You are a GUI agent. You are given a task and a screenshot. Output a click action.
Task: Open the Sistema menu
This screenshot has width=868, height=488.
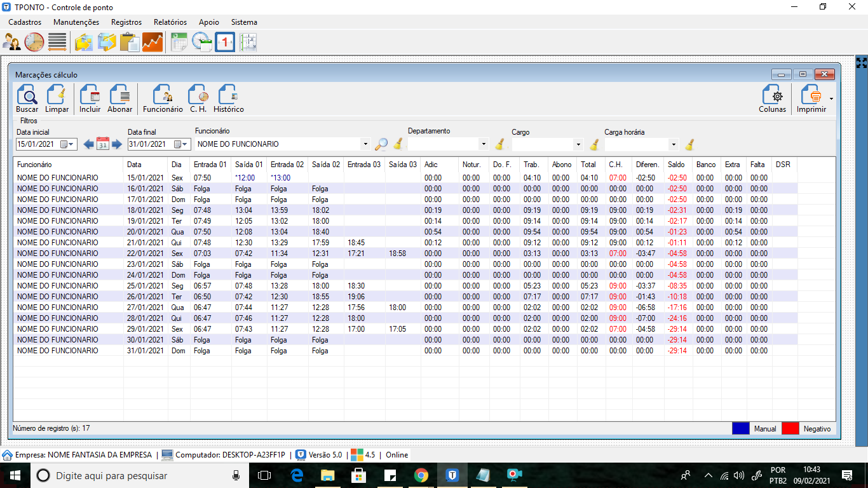click(x=244, y=22)
